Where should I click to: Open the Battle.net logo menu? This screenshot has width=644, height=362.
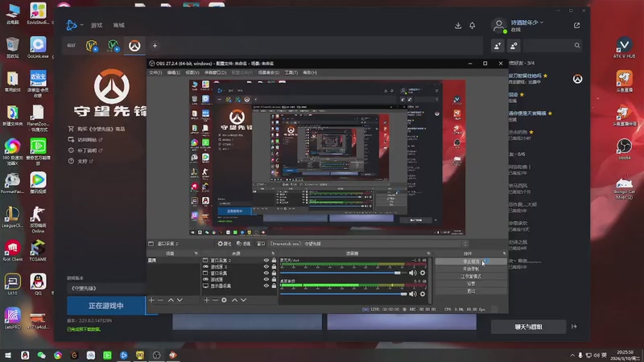pyautogui.click(x=74, y=25)
